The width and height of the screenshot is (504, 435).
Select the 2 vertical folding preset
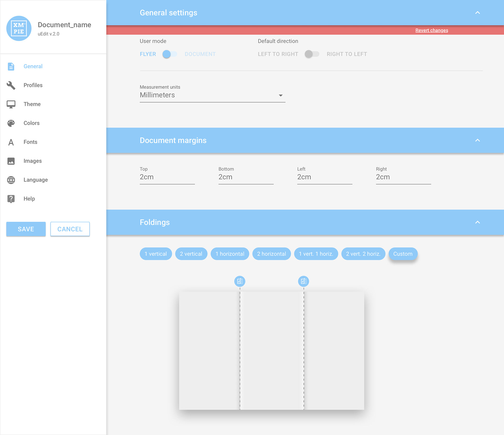[x=191, y=254]
